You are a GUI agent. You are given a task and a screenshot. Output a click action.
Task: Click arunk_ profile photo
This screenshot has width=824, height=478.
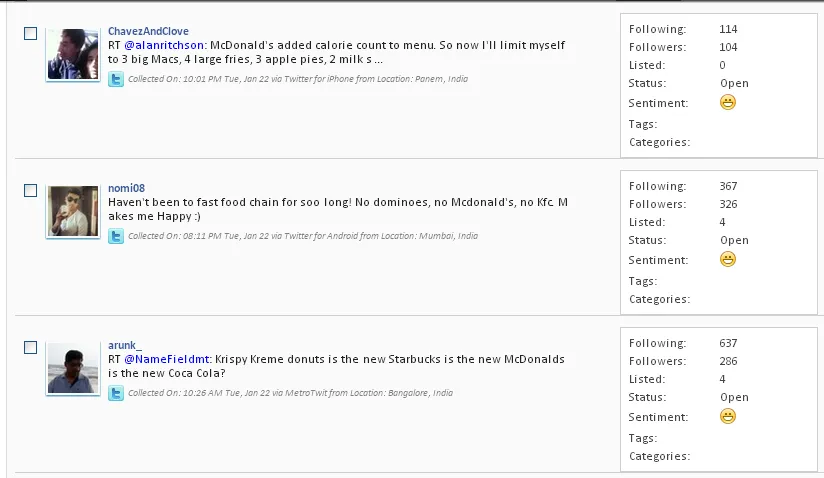tap(73, 368)
